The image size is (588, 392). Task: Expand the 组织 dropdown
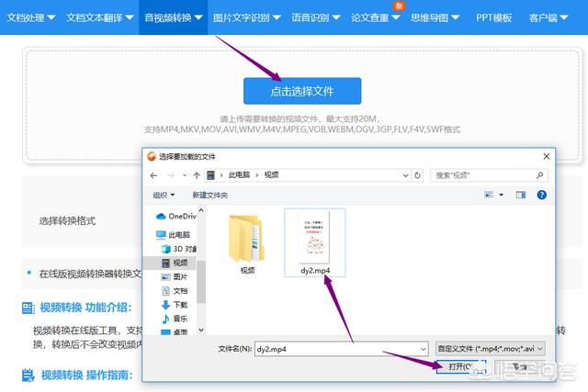(x=165, y=195)
